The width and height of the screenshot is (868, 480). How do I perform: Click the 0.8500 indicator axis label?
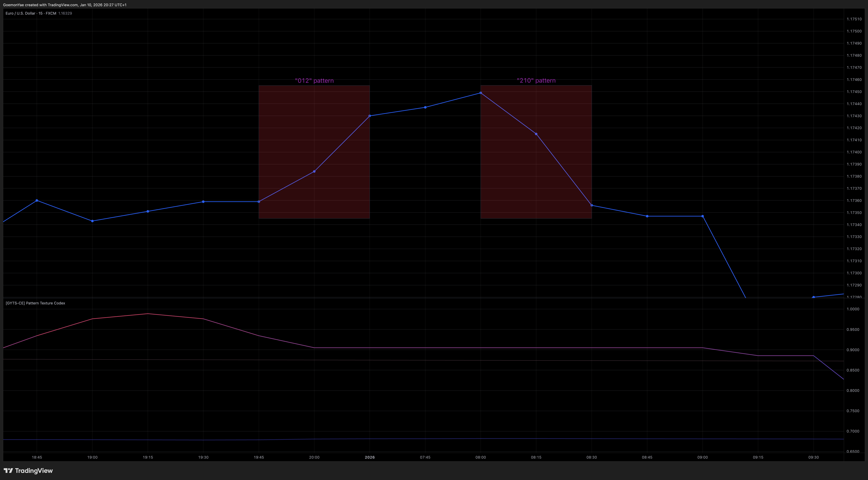pyautogui.click(x=852, y=370)
